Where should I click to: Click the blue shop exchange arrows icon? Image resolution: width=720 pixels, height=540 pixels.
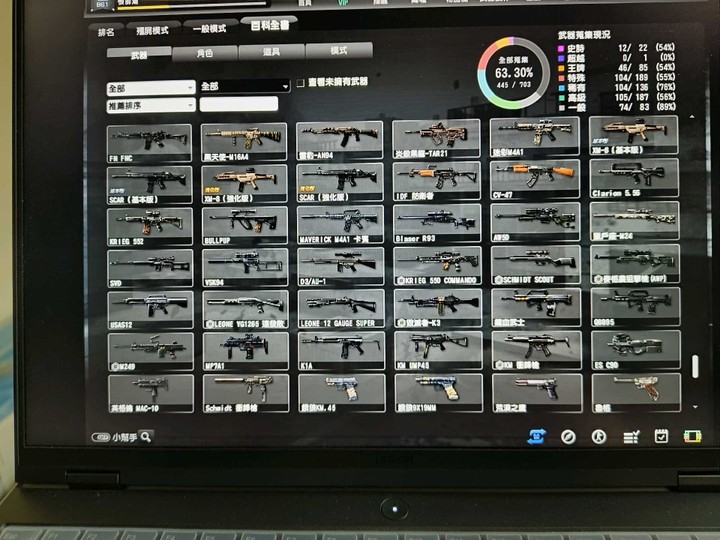click(536, 436)
